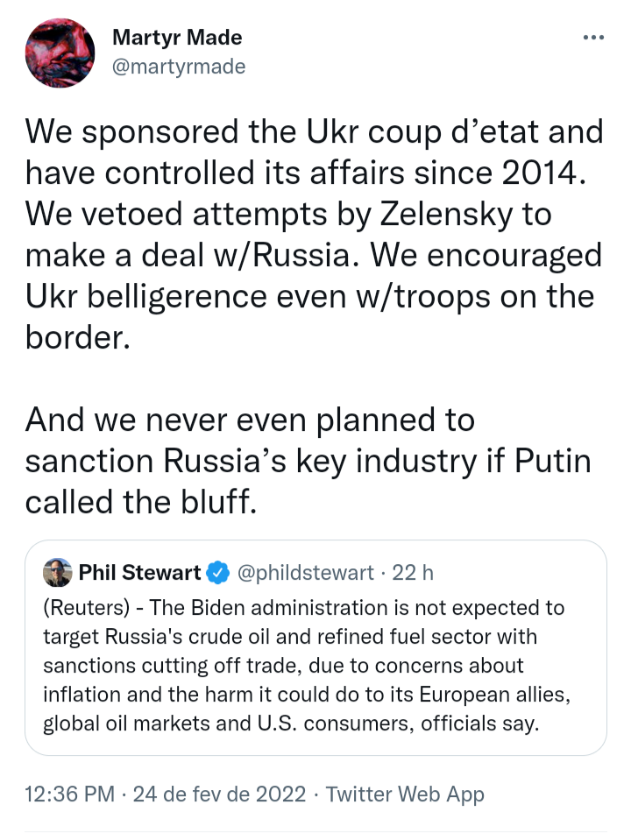
Task: Open the 12:36 PM tweet timestamp
Action: click(x=70, y=794)
